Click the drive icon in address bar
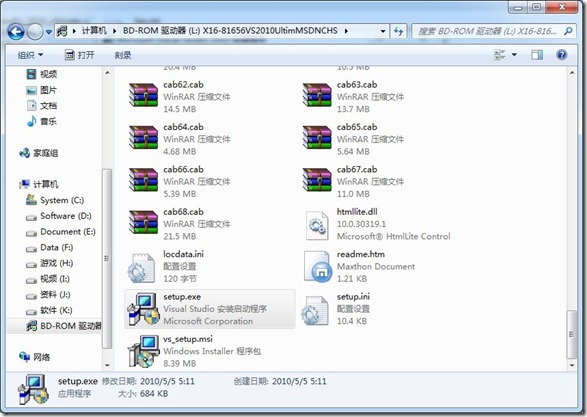Viewport: 587px width, 417px height. 62,31
